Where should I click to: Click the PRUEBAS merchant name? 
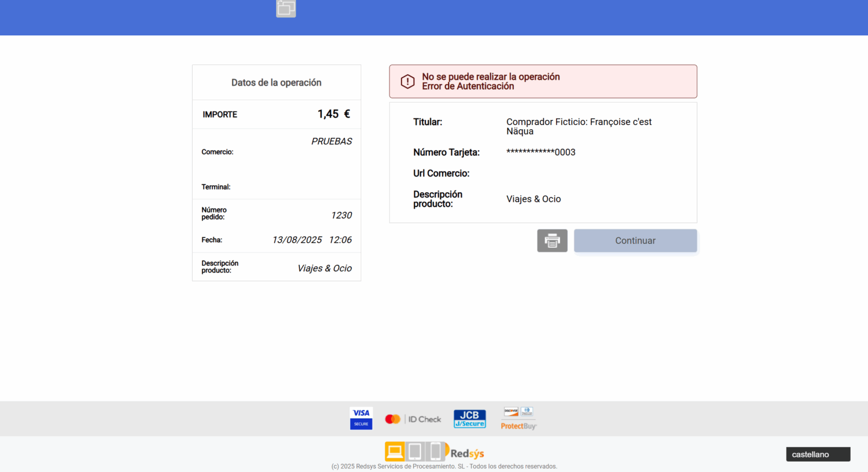(x=331, y=141)
